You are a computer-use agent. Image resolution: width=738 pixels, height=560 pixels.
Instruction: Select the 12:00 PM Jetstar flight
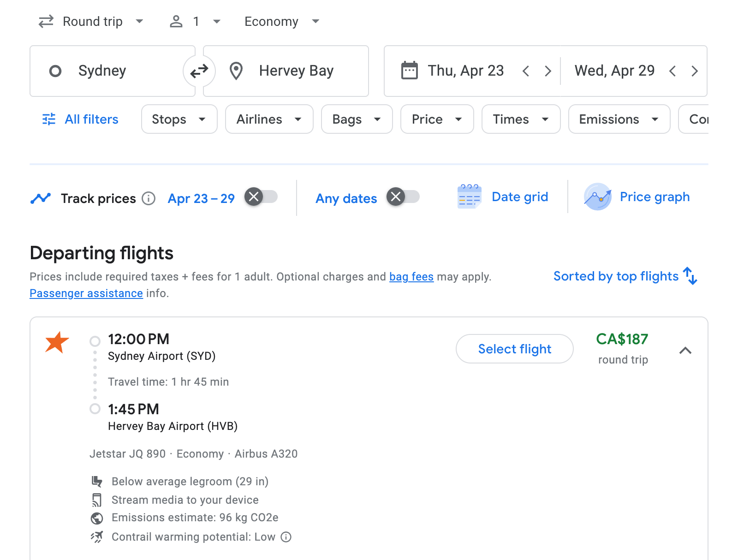point(514,349)
